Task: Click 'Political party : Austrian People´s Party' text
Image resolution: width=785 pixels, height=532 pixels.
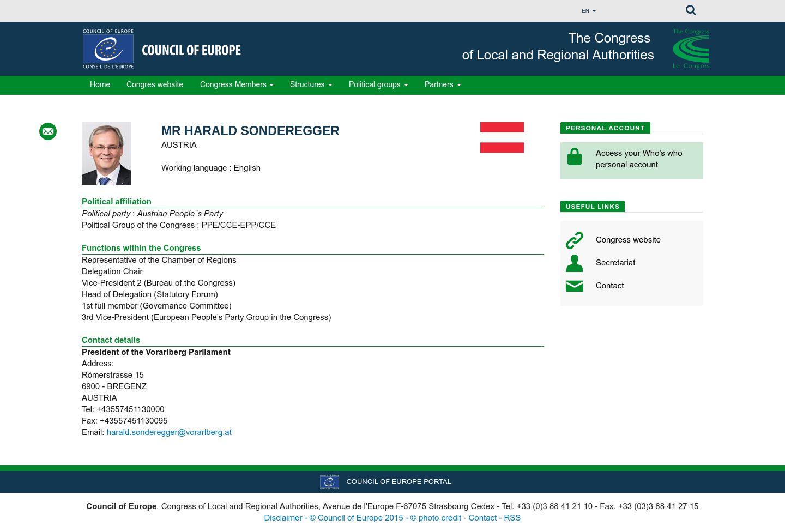Action: pos(152,214)
